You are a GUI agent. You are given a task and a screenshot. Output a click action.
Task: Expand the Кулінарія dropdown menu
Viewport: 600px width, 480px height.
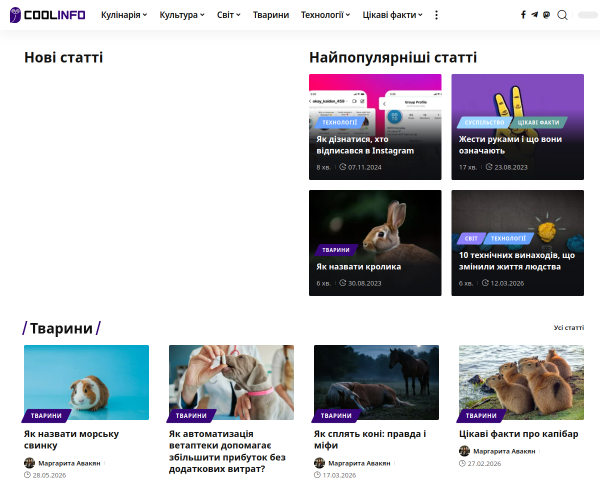pyautogui.click(x=124, y=15)
